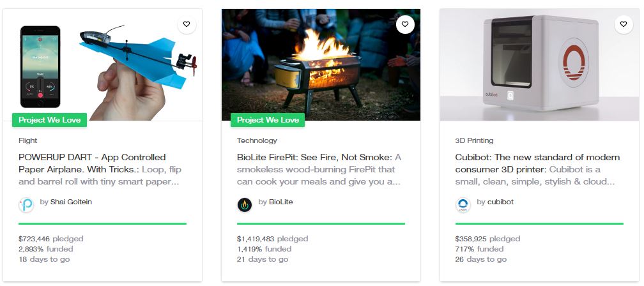
Task: Visit creator BioLite's profile name
Action: coord(280,202)
